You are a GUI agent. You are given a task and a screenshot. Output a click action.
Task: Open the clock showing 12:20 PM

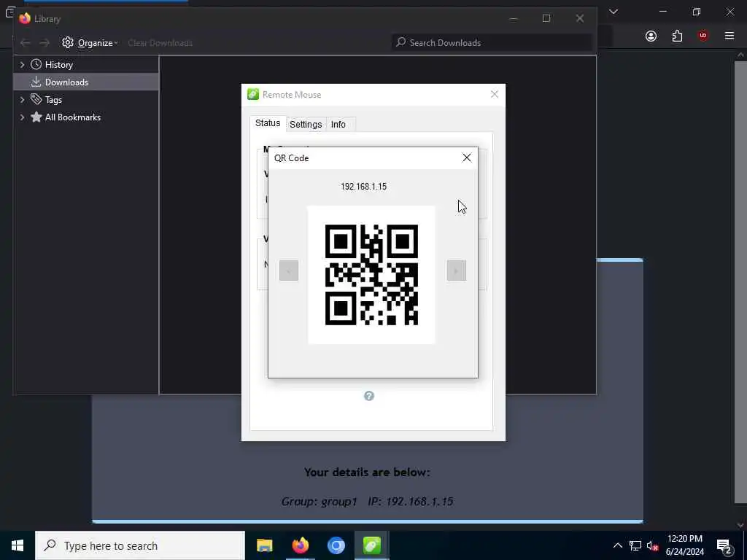[684, 545]
